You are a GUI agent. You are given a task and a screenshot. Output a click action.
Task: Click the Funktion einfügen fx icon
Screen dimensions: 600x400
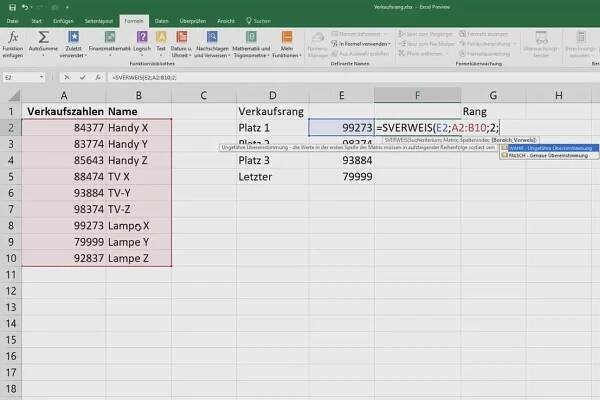tap(14, 41)
